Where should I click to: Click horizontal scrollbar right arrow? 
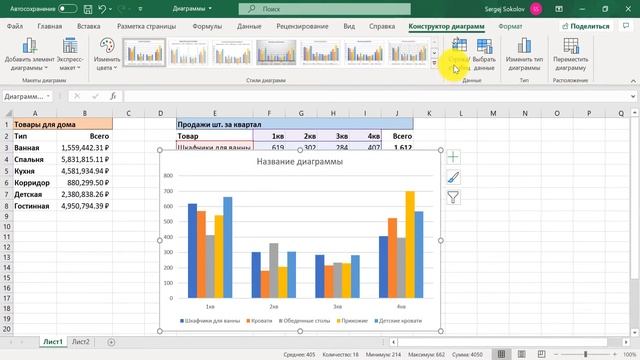[626, 342]
